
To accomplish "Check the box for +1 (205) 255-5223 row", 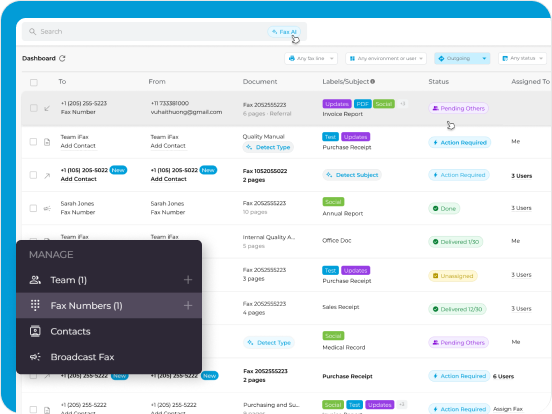I will pyautogui.click(x=34, y=108).
